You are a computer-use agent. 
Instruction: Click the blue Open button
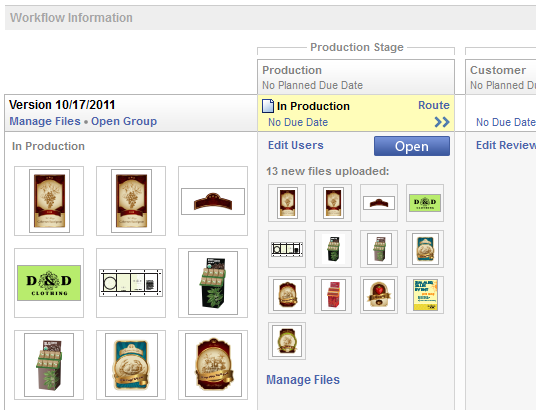click(412, 146)
